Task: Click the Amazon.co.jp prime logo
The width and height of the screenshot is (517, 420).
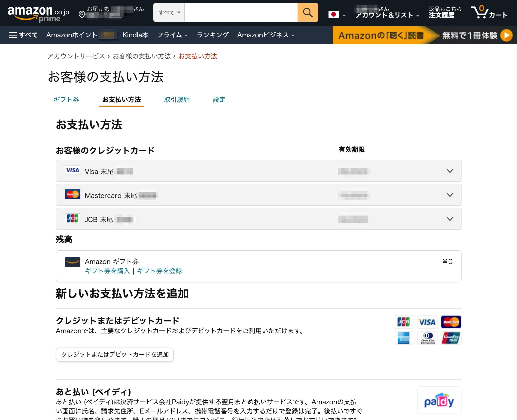Action: (38, 14)
